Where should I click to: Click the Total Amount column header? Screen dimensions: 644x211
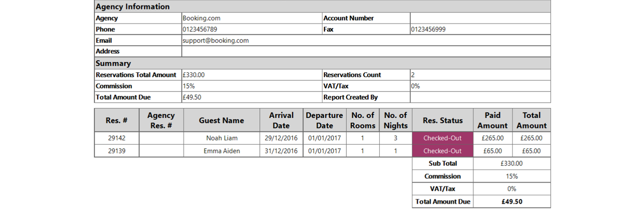point(531,120)
